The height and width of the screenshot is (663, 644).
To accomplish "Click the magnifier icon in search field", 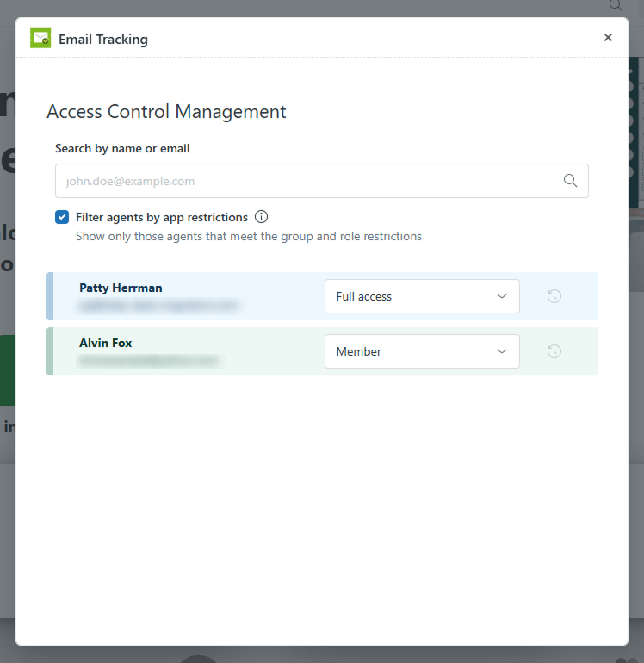I will tap(570, 181).
